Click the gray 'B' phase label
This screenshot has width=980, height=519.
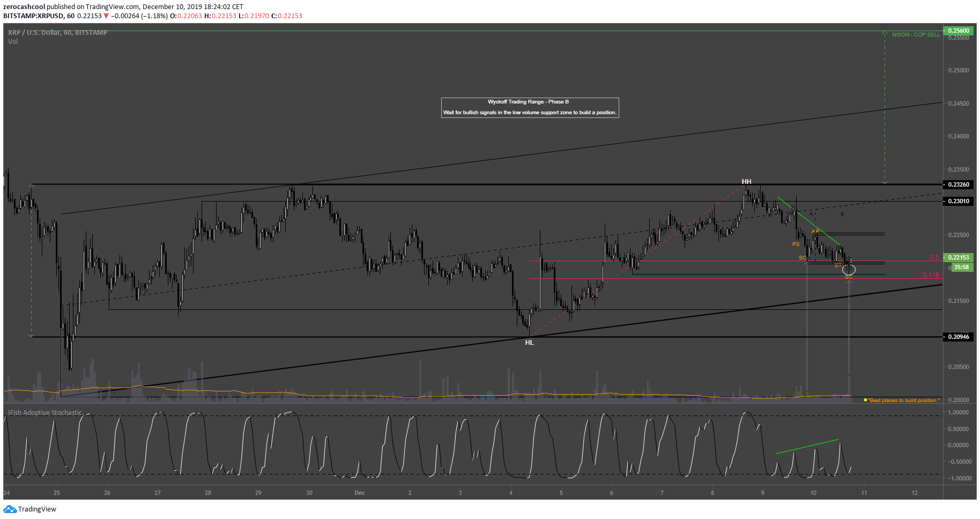pos(842,214)
